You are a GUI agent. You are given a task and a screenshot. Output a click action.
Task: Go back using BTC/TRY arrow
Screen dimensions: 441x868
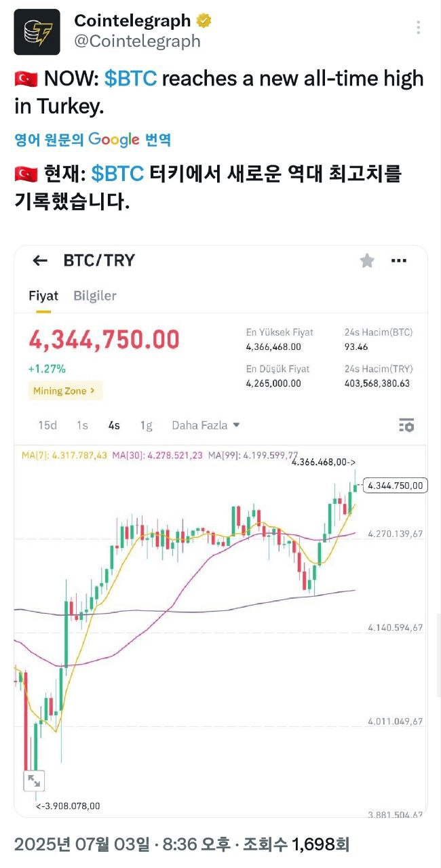click(x=40, y=260)
